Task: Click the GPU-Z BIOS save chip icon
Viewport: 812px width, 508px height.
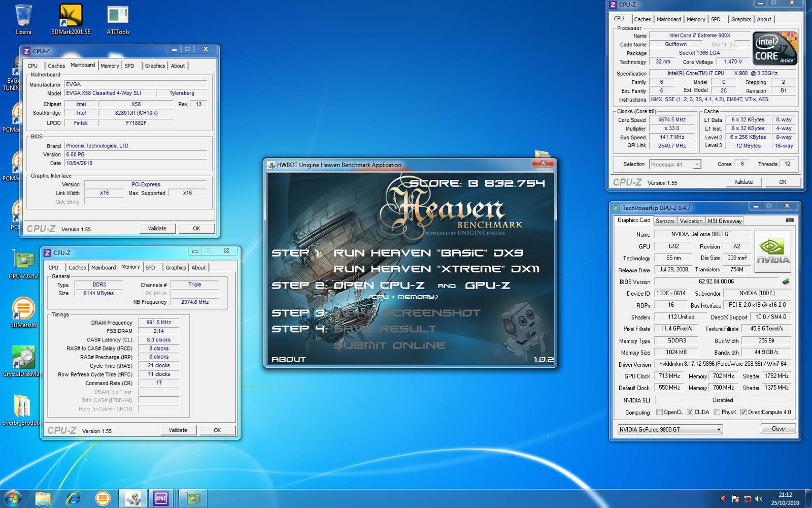Action: click(x=786, y=281)
